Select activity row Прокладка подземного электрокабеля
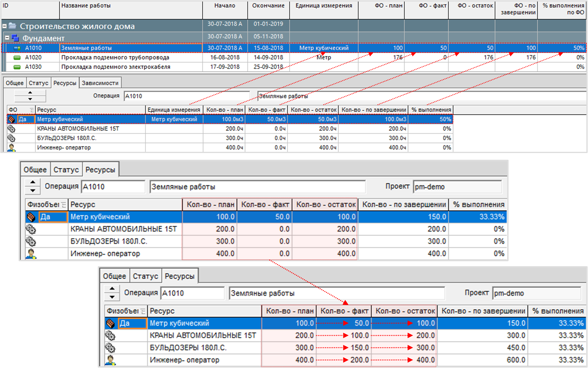This screenshot has width=588, height=368. pos(294,67)
